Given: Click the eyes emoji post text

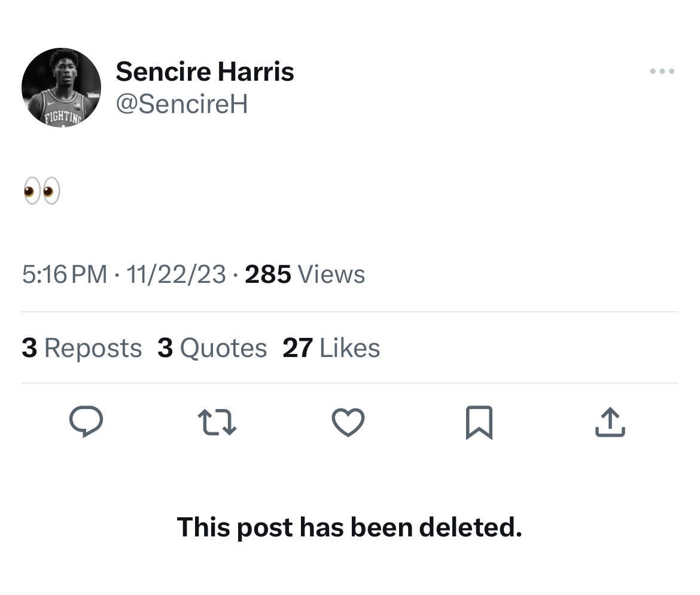Looking at the screenshot, I should [x=42, y=191].
